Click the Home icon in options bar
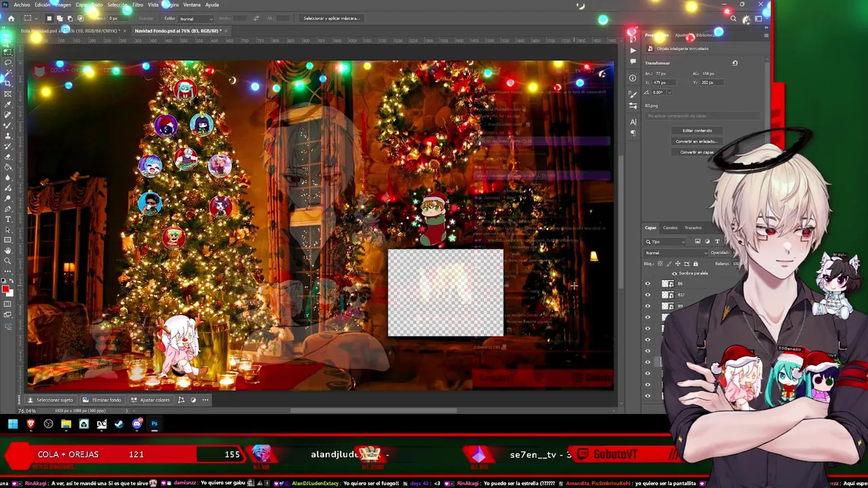This screenshot has height=488, width=868. 11,18
